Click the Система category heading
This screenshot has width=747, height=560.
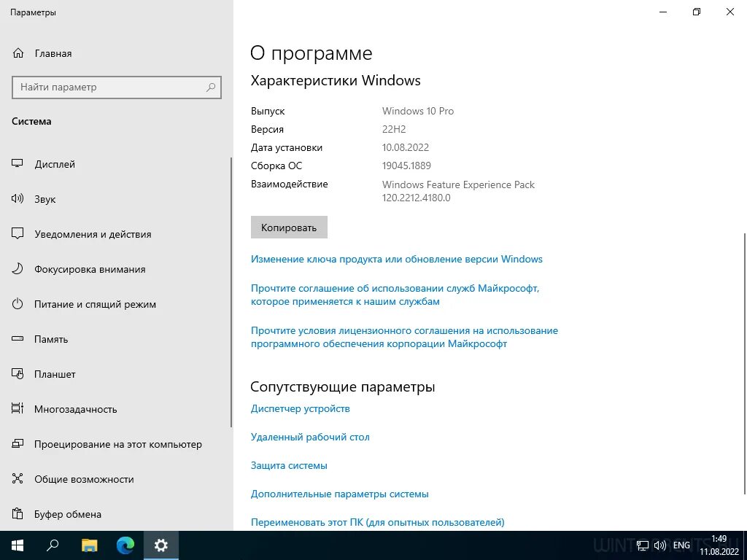click(31, 121)
